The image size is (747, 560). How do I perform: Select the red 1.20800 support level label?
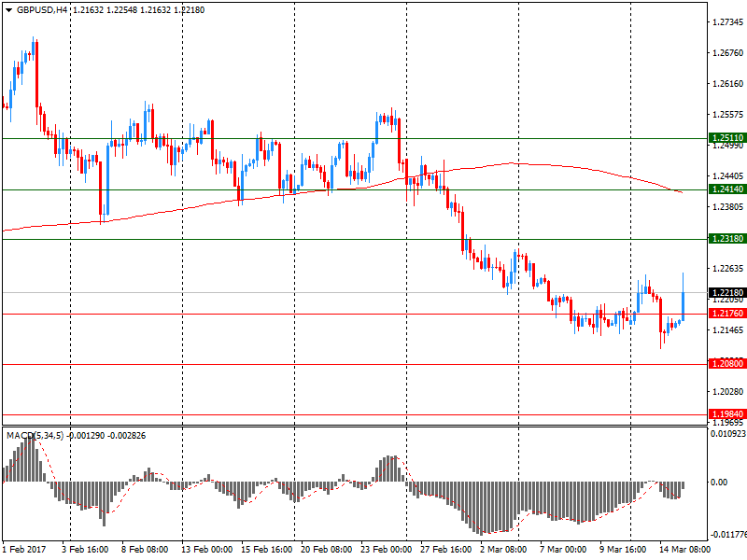[726, 364]
